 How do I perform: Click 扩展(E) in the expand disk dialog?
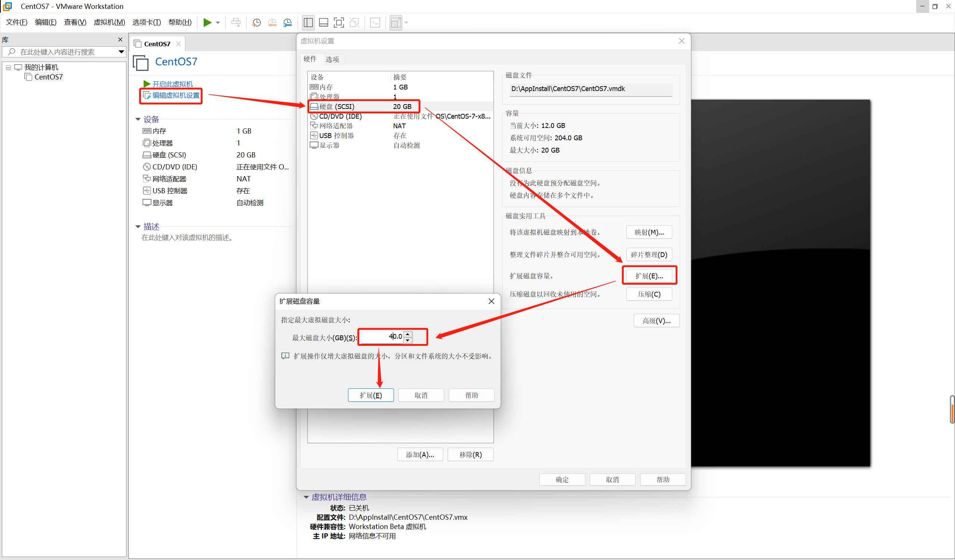point(371,395)
